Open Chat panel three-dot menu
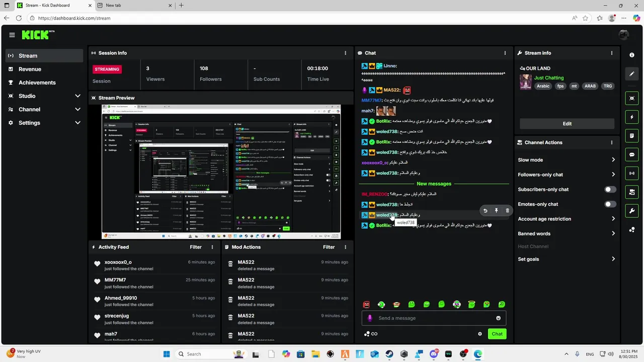This screenshot has height=362, width=644. [505, 53]
